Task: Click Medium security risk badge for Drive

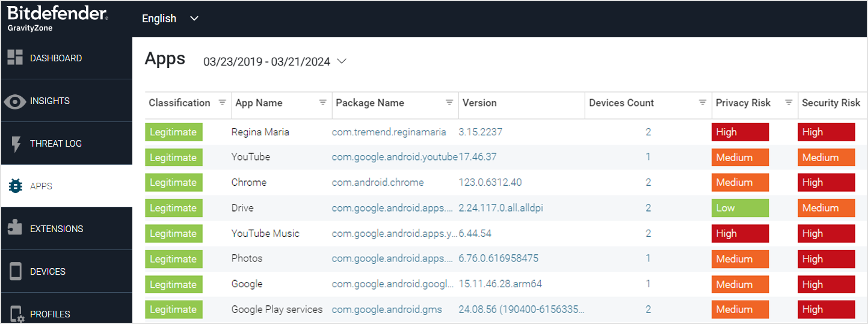Action: 826,208
